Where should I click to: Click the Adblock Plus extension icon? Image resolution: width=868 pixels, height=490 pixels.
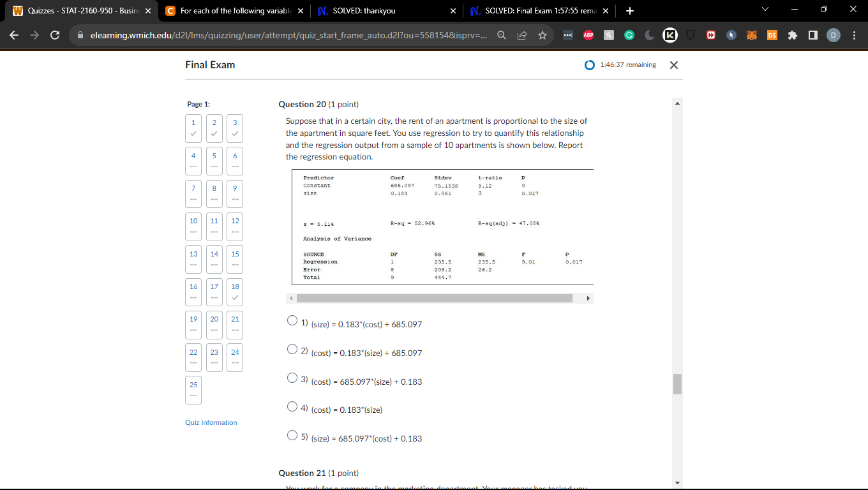click(587, 36)
